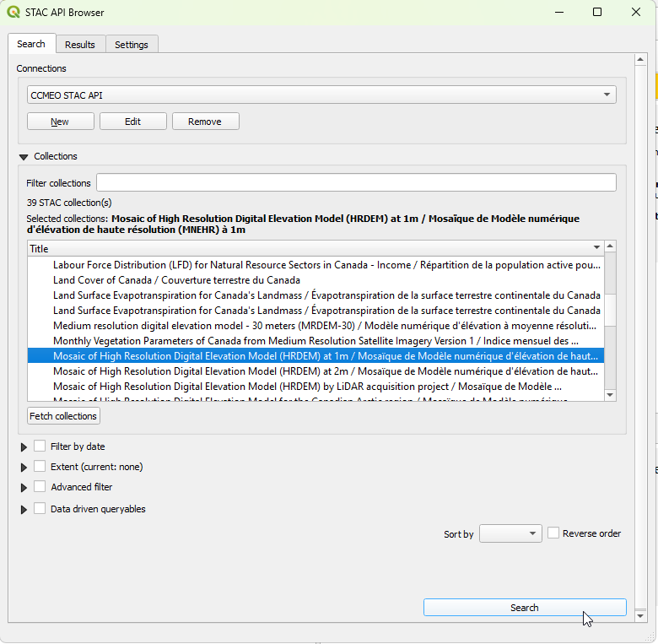Open the Sort by dropdown
Viewport: 658px width, 644px height.
(x=510, y=533)
